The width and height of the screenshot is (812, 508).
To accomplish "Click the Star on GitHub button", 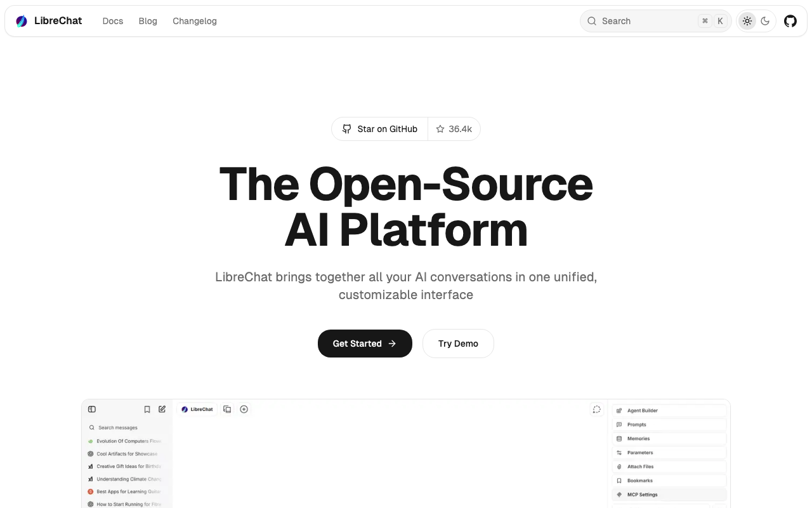I will pos(380,129).
